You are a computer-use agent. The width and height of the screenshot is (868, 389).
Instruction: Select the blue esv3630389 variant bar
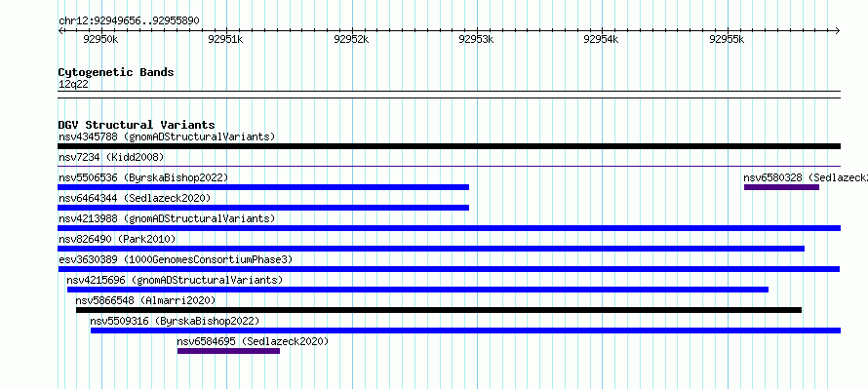tap(449, 269)
